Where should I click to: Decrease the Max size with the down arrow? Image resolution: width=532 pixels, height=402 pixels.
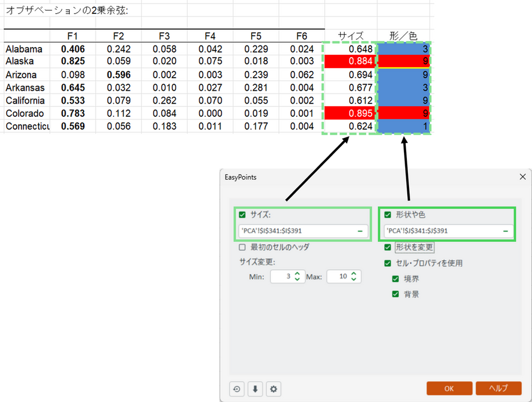coord(354,279)
